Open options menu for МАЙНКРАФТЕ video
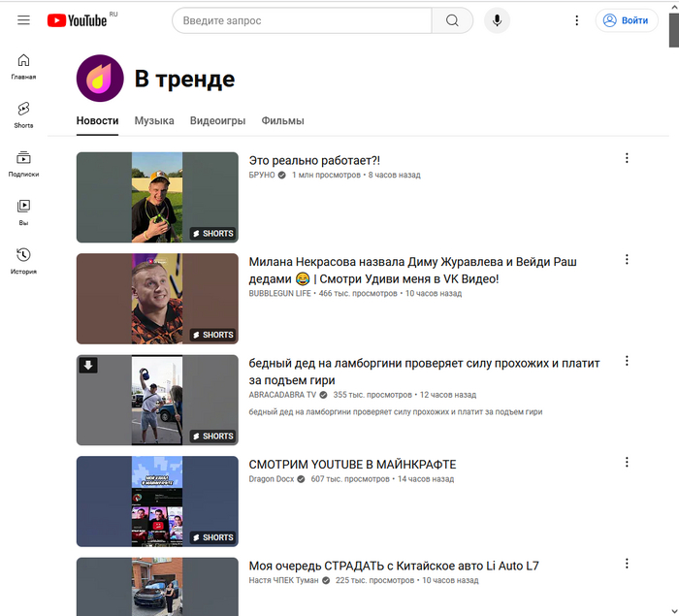 click(x=627, y=462)
